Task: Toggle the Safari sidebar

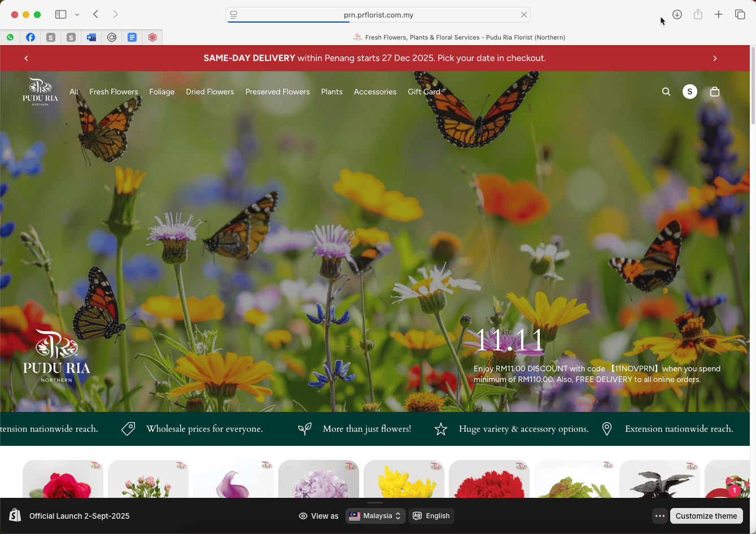Action: pos(60,15)
